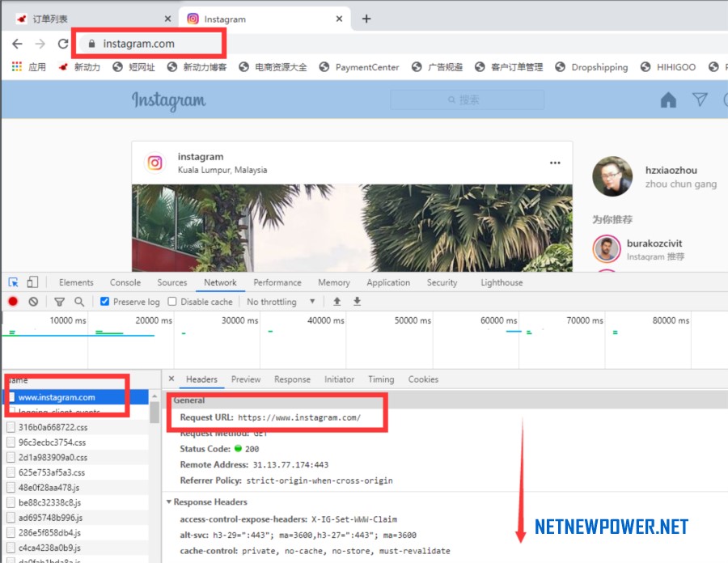Viewport: 728px width, 563px height.
Task: Select the Response details tab
Action: [292, 379]
